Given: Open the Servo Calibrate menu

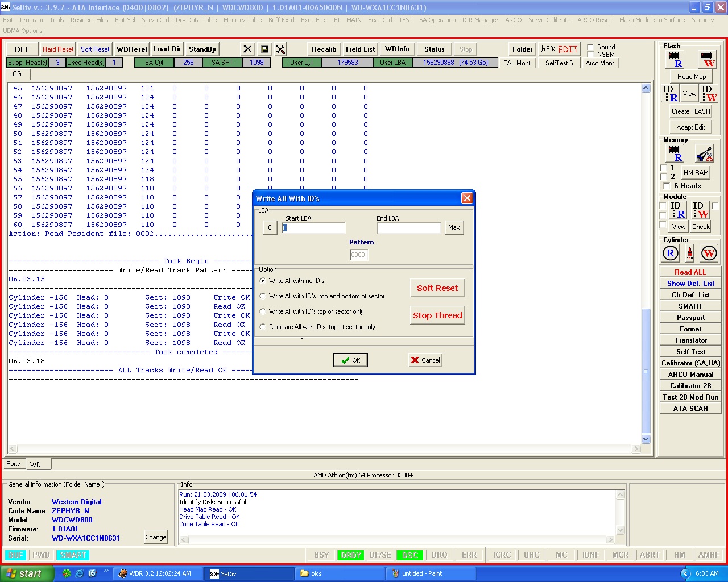Looking at the screenshot, I should pyautogui.click(x=549, y=20).
